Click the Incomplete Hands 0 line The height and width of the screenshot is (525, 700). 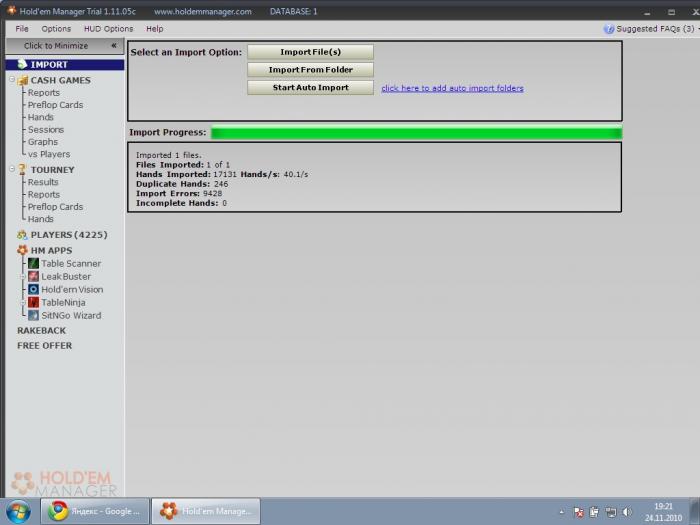(x=181, y=203)
